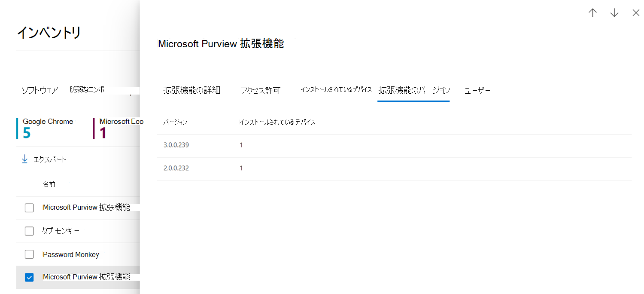Filter by Microsoft Edge count card

(118, 128)
